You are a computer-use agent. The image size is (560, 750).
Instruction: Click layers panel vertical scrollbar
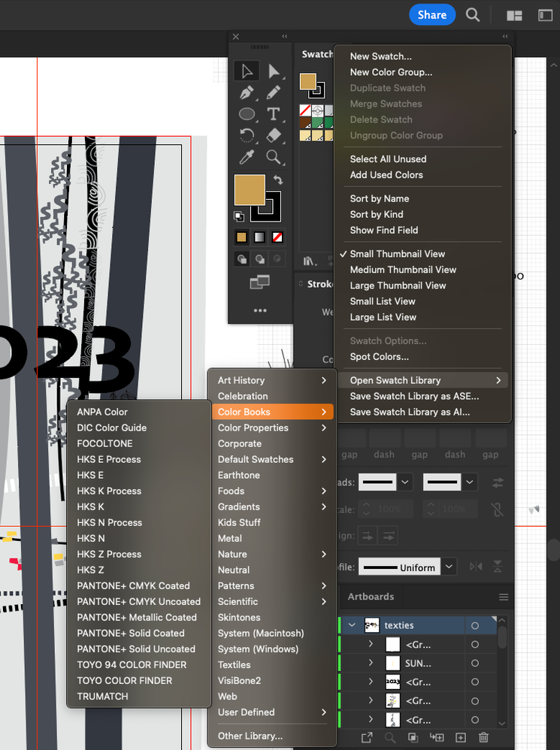coord(501,637)
